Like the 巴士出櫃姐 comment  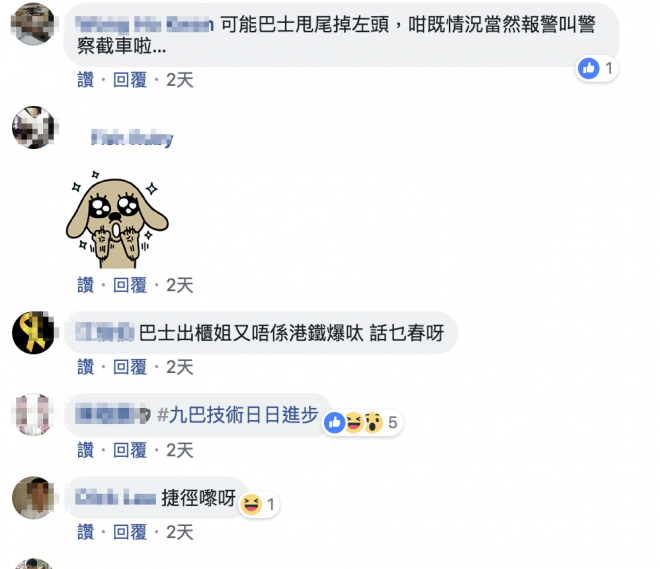point(85,367)
